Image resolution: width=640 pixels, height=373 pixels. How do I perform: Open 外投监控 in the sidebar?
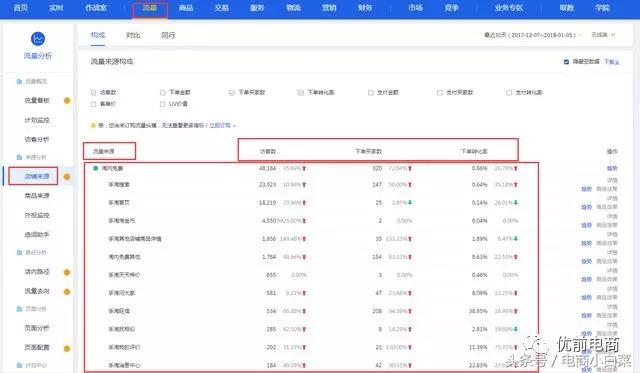pyautogui.click(x=37, y=215)
